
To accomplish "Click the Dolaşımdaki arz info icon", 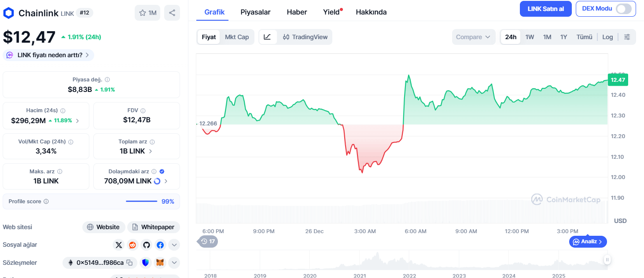I will pyautogui.click(x=154, y=172).
